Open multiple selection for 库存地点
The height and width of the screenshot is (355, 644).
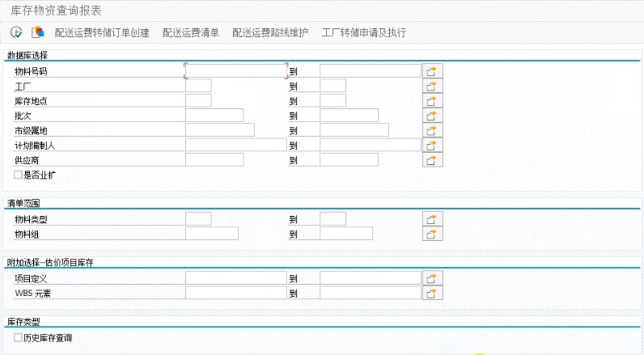point(433,101)
